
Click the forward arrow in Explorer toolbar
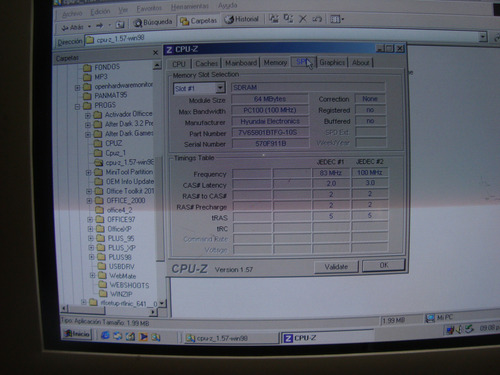(x=100, y=25)
